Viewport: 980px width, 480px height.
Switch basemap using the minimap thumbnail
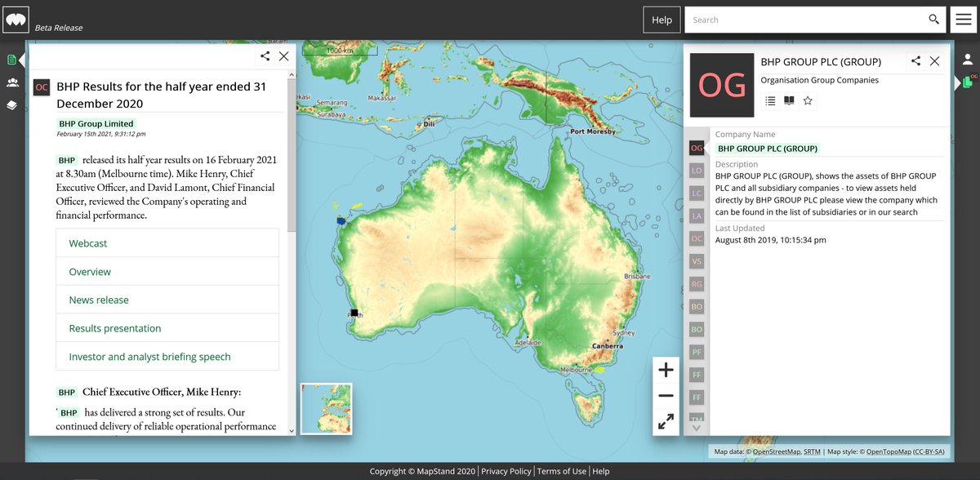(x=327, y=409)
